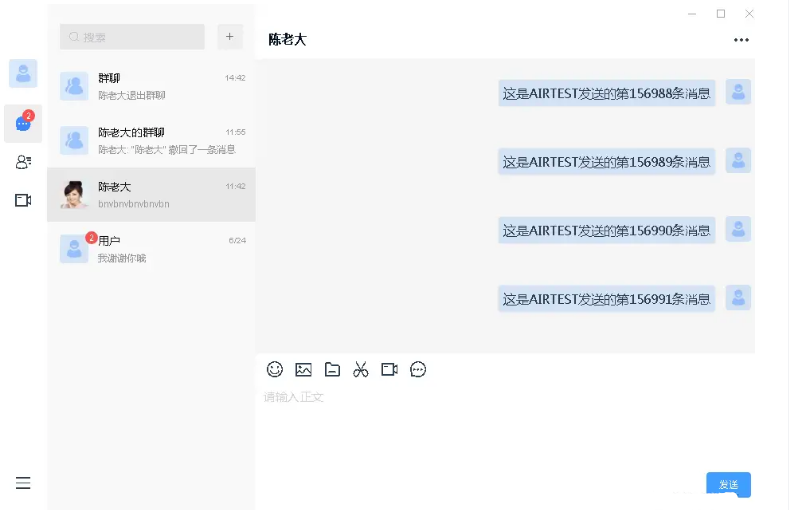Click the 发送 send button

[729, 485]
